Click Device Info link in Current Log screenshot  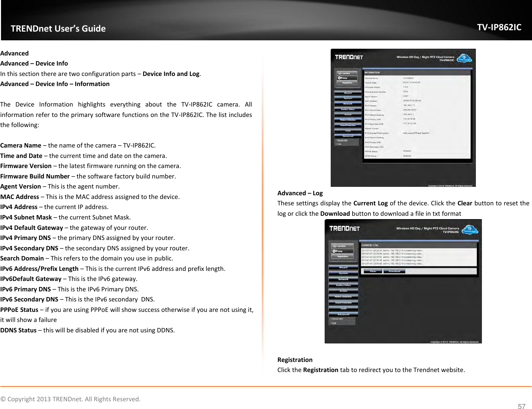[x=337, y=319]
